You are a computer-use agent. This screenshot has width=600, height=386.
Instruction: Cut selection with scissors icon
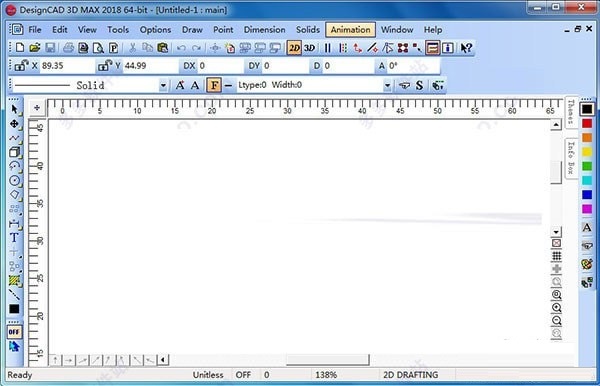[132, 48]
